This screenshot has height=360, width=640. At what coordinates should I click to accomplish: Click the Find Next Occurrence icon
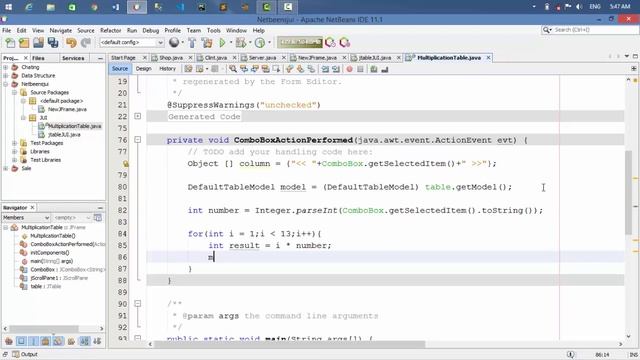click(255, 69)
